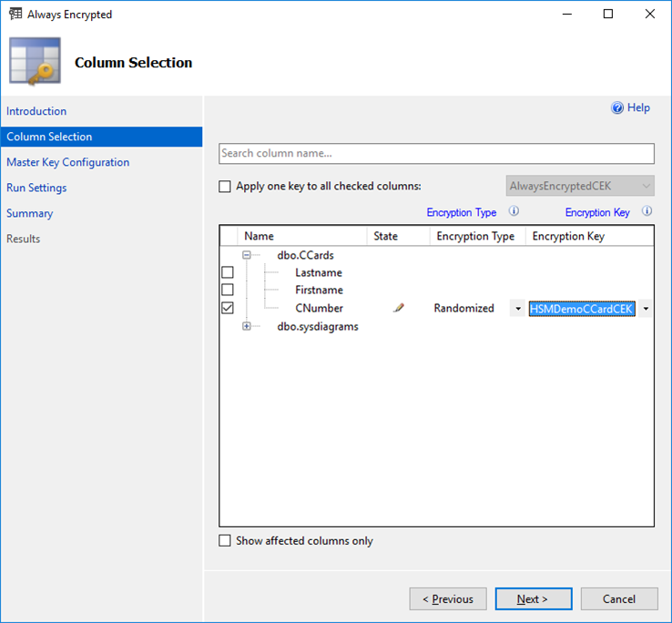Click the Encryption Type info icon

[x=514, y=211]
